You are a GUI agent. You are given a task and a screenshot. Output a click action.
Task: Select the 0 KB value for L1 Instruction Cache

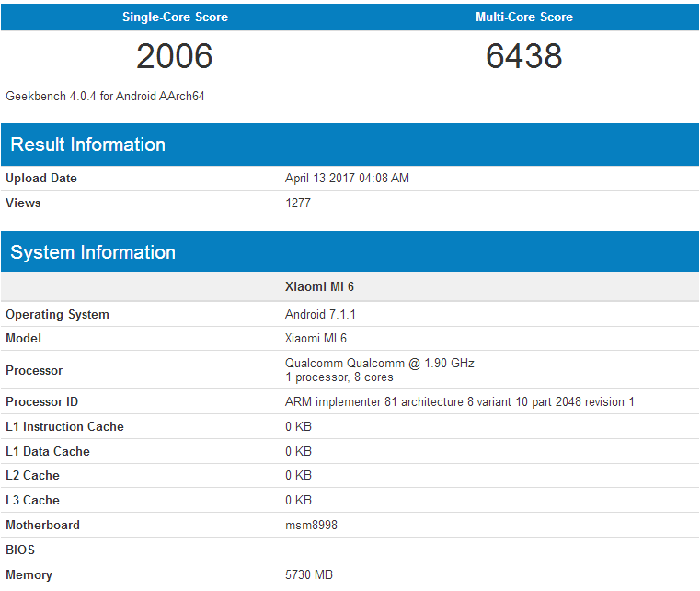(x=298, y=426)
